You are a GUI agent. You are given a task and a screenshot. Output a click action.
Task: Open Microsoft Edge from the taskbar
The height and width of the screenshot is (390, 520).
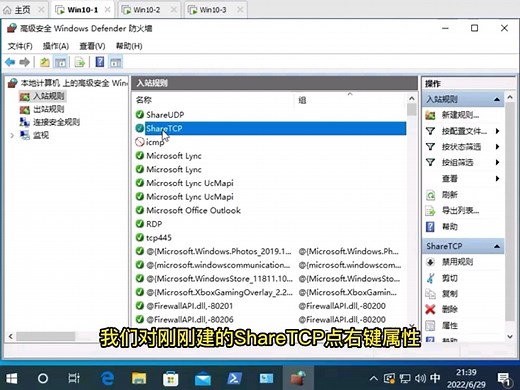tap(107, 378)
